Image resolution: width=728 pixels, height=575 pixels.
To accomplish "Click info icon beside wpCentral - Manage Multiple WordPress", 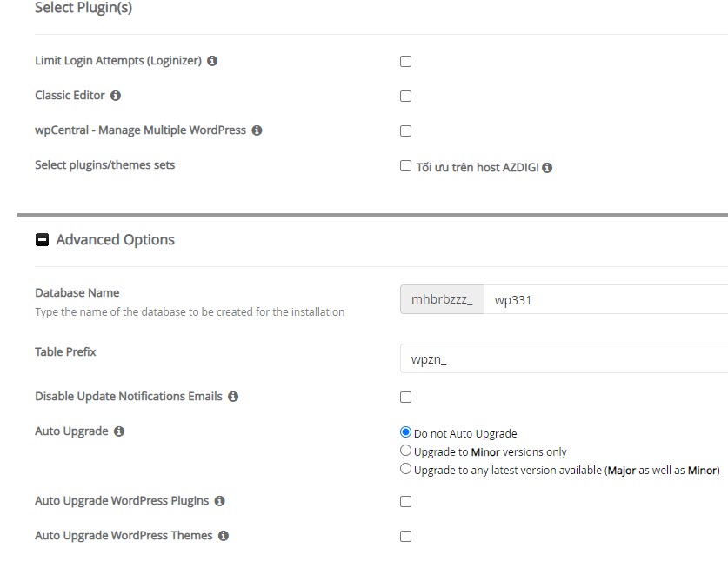I will coord(257,130).
